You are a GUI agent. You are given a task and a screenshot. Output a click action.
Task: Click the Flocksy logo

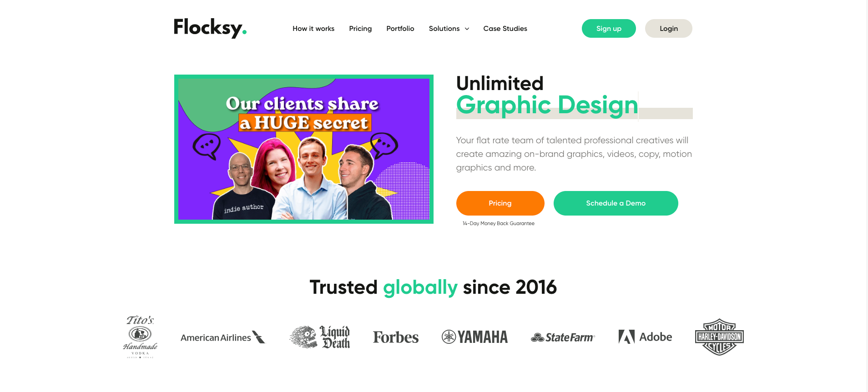click(x=210, y=28)
